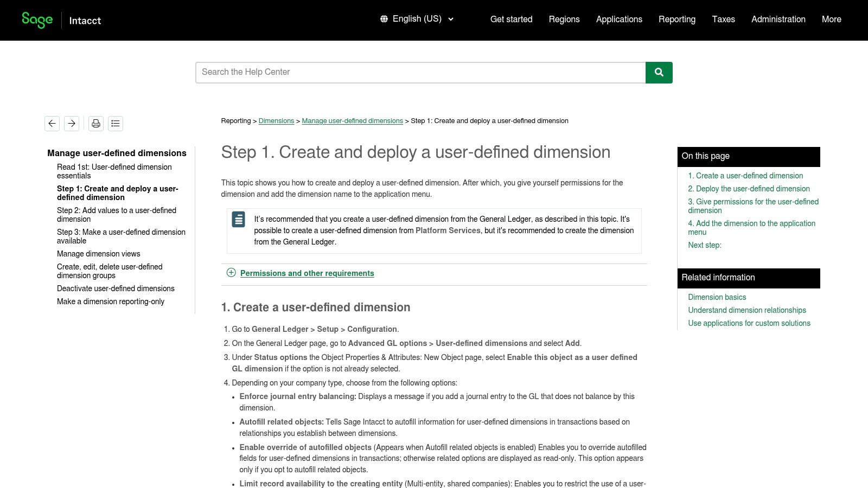This screenshot has height=488, width=868.
Task: Click the Autofill related objects text
Action: (282, 422)
